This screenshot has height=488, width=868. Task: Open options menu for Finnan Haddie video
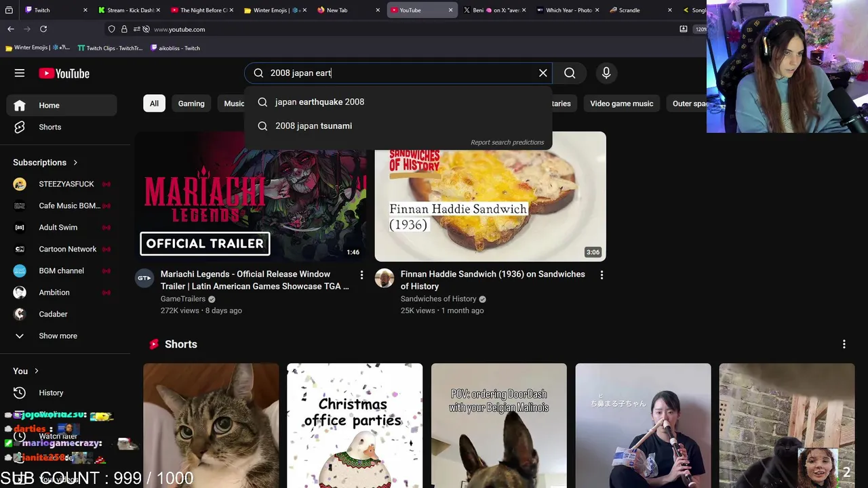[x=601, y=275]
